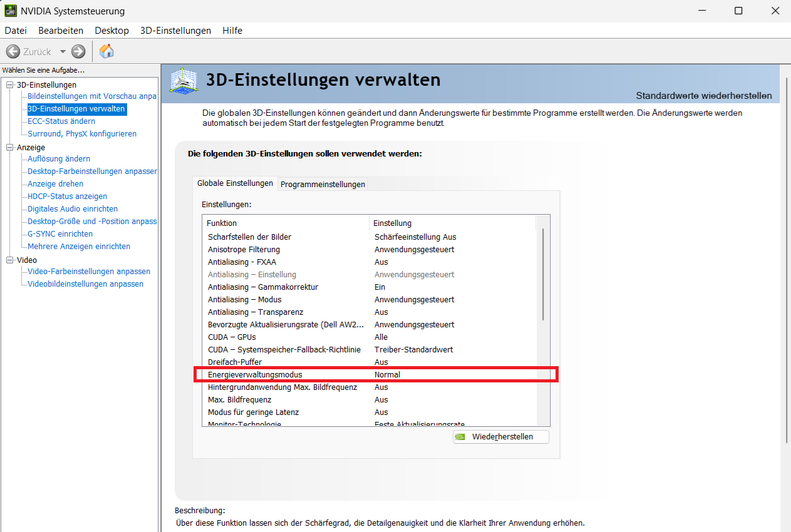Viewport: 791px width, 532px height.
Task: Select Dreifach-Puffer row
Action: (x=370, y=362)
